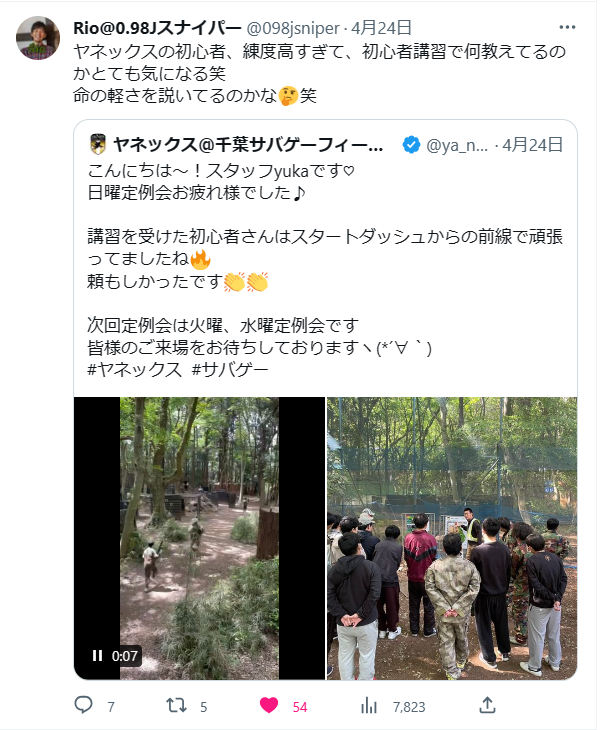Viewport: 600px width, 730px height.
Task: Click the reply speech bubble icon
Action: [84, 705]
